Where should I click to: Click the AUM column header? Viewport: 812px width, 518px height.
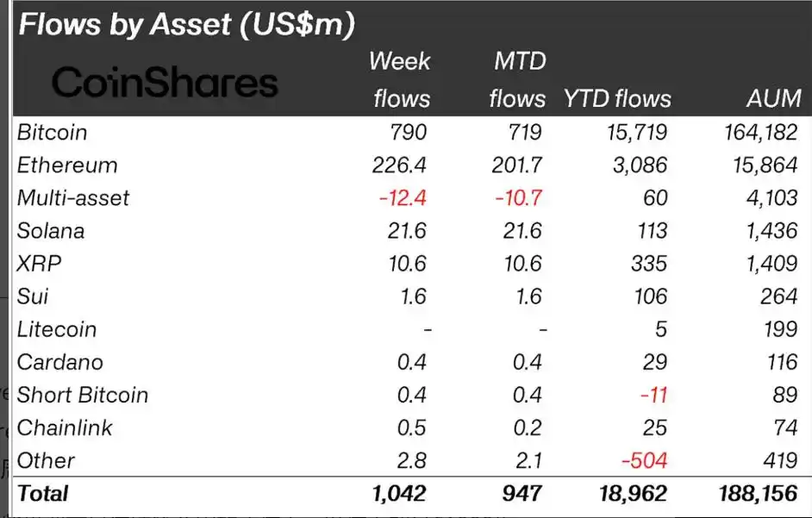pos(773,98)
